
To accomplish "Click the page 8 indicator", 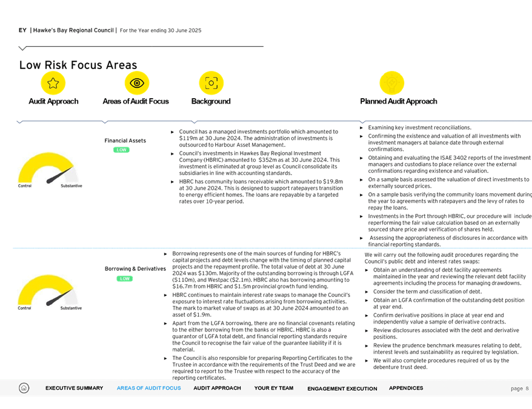I will point(519,388).
